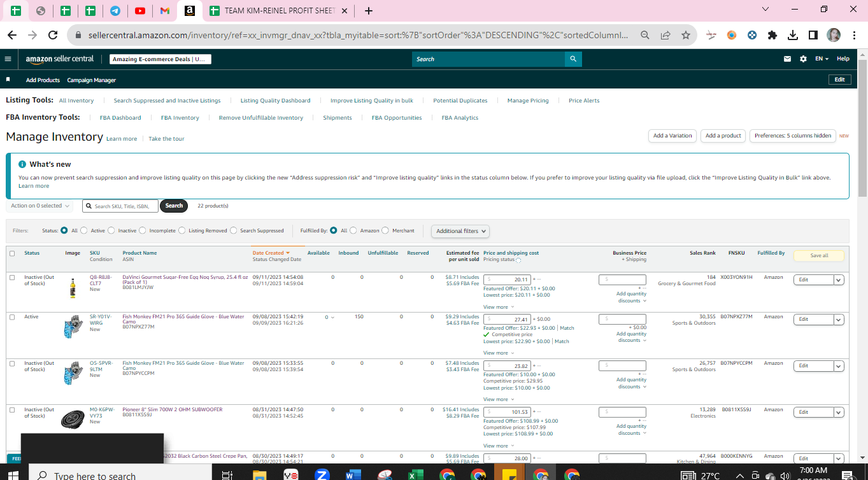Open Seller Central settings gear icon
This screenshot has width=868, height=480.
(803, 59)
